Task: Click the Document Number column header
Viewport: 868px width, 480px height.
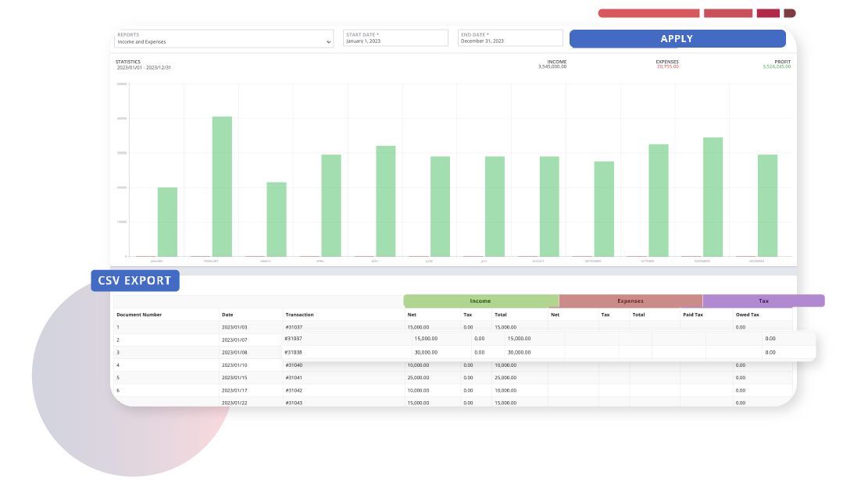Action: [139, 315]
